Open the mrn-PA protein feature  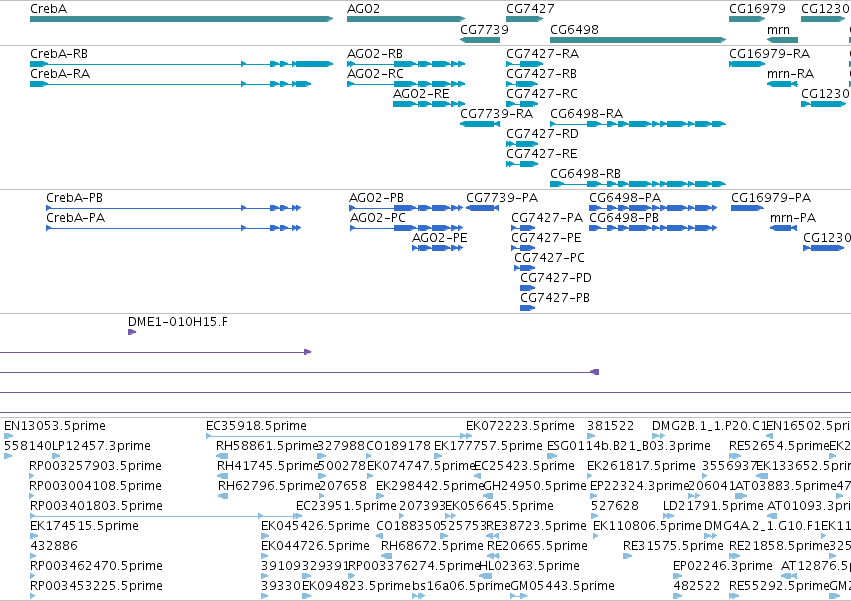point(783,228)
